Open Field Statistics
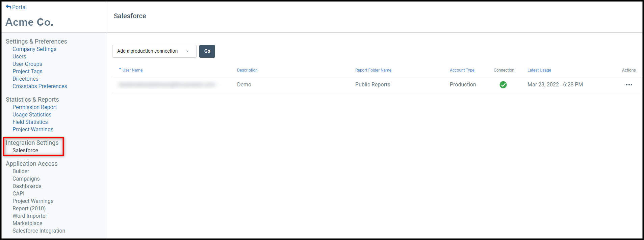 coord(30,122)
